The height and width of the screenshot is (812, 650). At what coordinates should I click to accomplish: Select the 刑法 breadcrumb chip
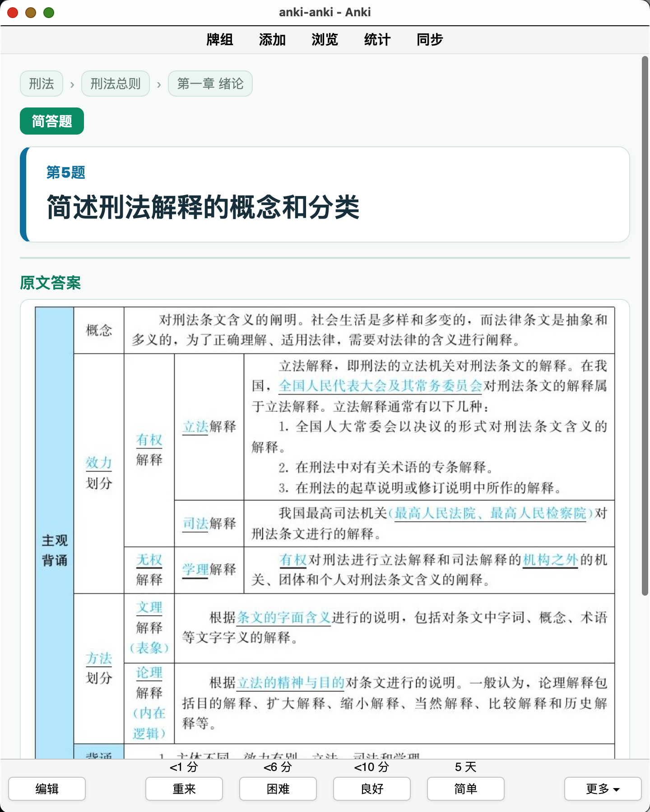pyautogui.click(x=42, y=84)
